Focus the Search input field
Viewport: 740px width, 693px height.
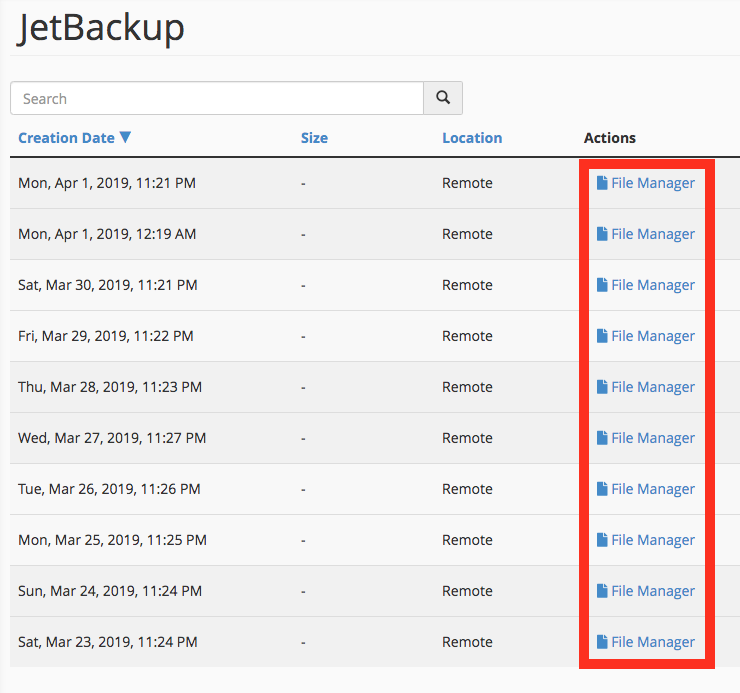[217, 98]
